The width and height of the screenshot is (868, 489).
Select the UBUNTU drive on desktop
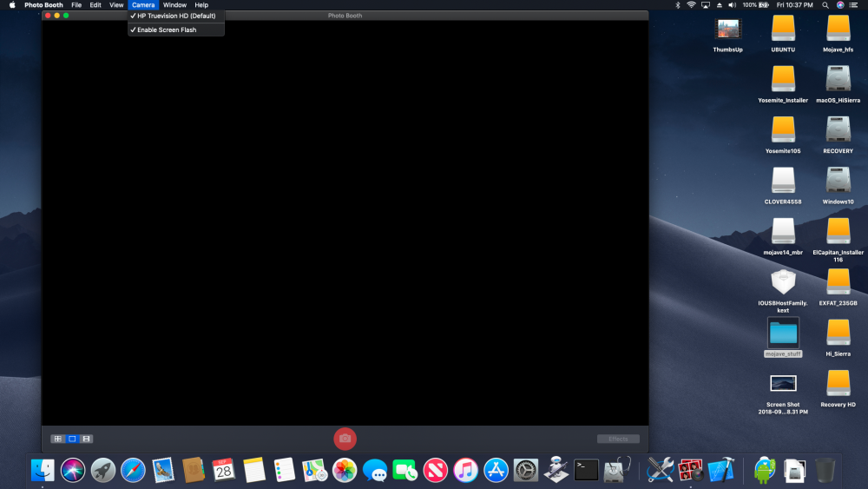[x=783, y=29]
